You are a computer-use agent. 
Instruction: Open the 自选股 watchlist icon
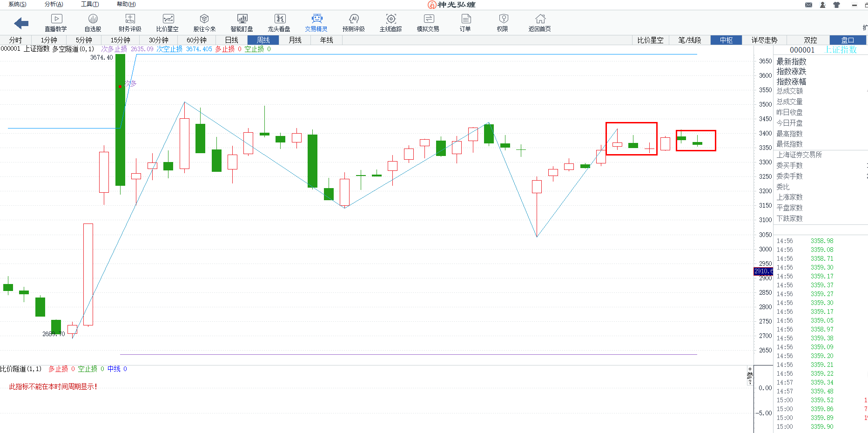pos(93,22)
